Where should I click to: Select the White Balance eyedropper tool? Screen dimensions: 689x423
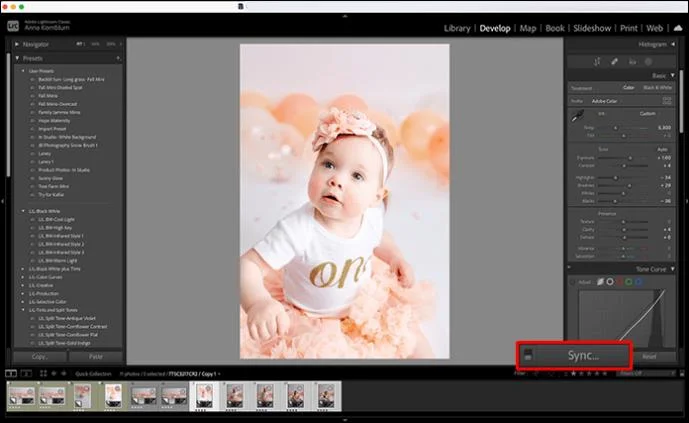[x=576, y=116]
